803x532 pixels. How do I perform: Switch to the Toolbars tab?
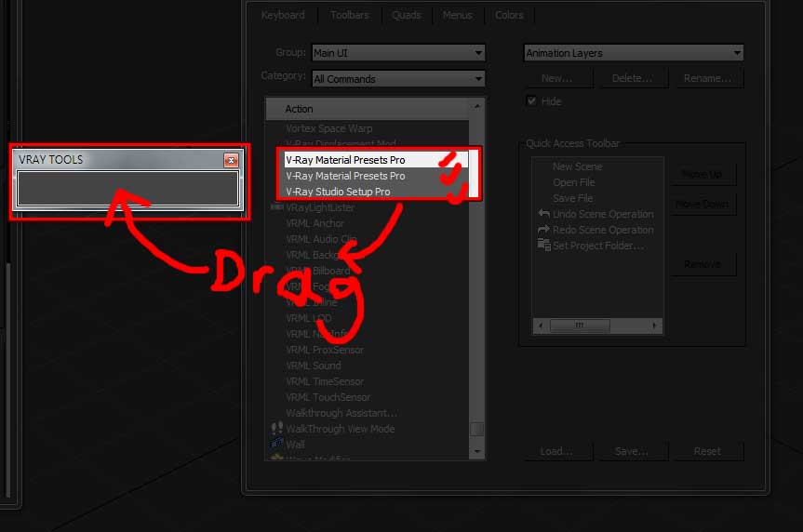pyautogui.click(x=350, y=16)
